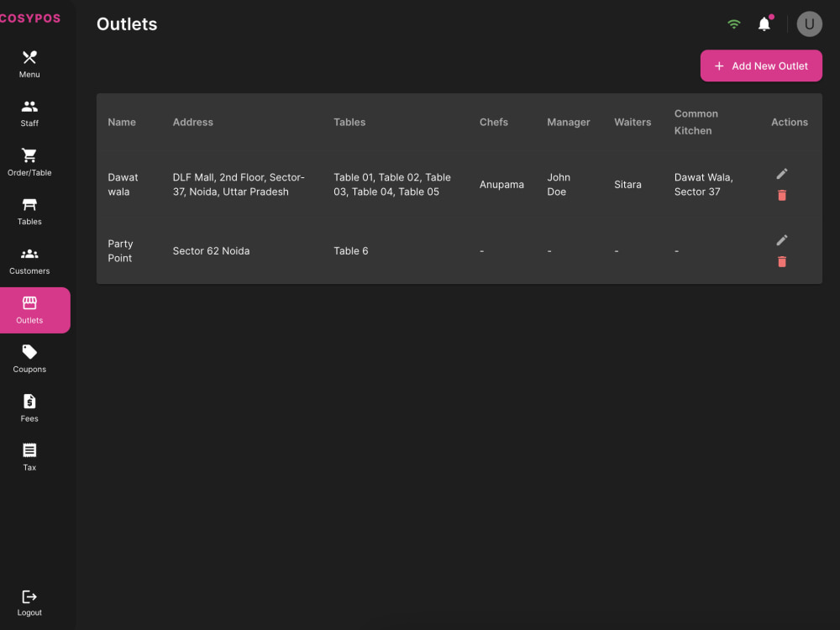Click the Add New Outlet button
Viewport: 840px width, 630px height.
pos(761,66)
